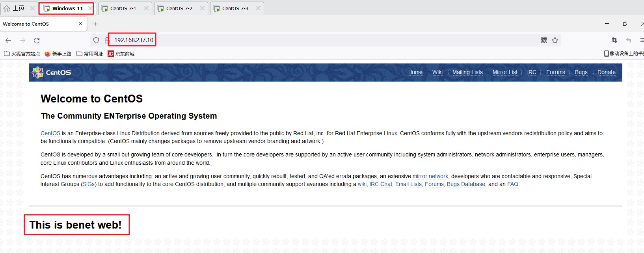Open the 新手上路 bookmark
Screen dimensions: 644x253
pos(58,54)
